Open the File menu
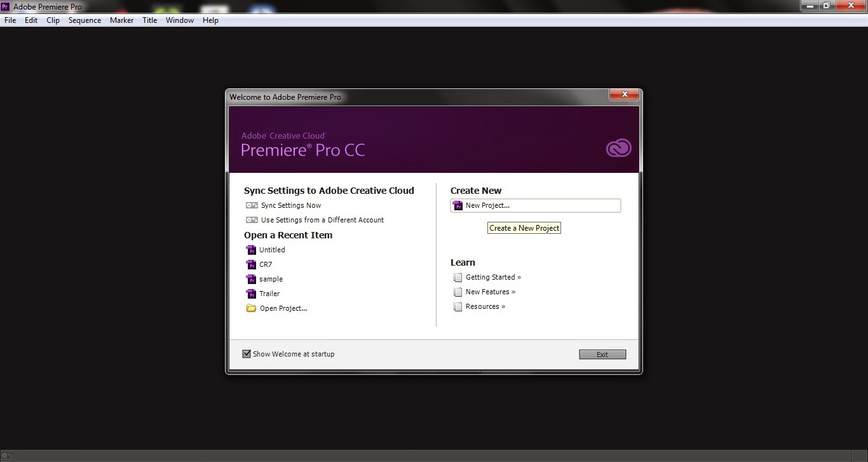This screenshot has height=462, width=868. coord(10,20)
